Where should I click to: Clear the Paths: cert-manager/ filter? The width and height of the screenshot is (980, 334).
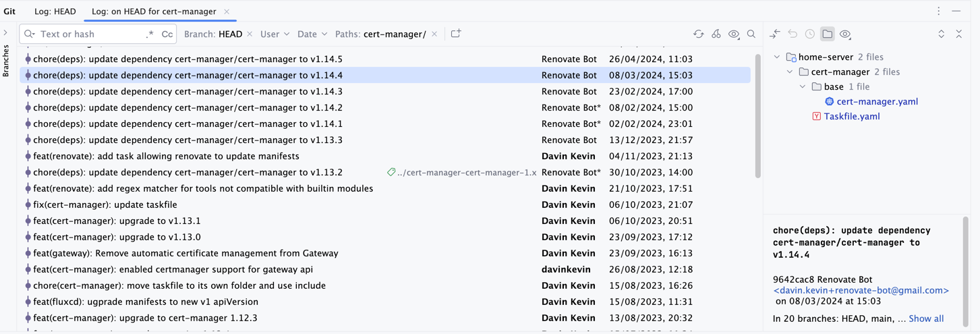[x=434, y=34]
